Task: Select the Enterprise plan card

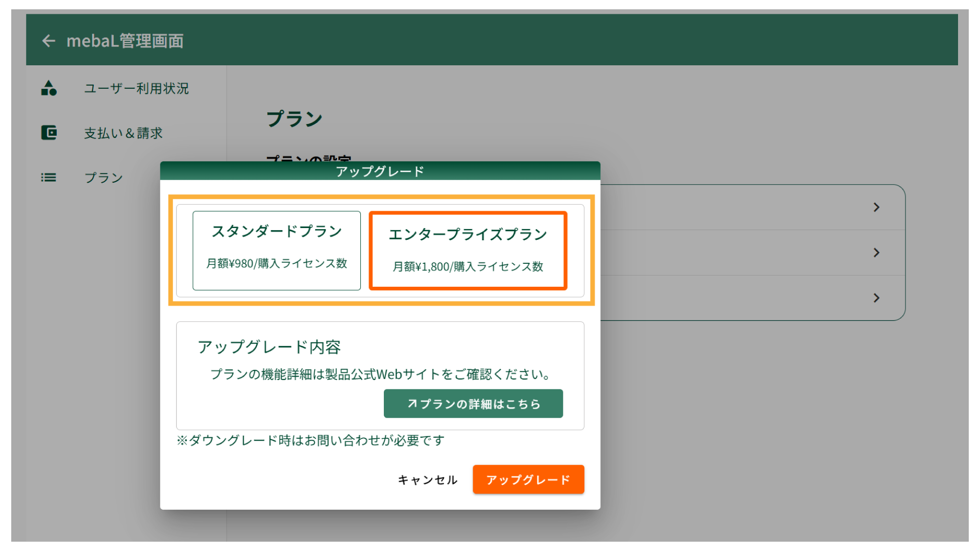Action: (x=468, y=250)
